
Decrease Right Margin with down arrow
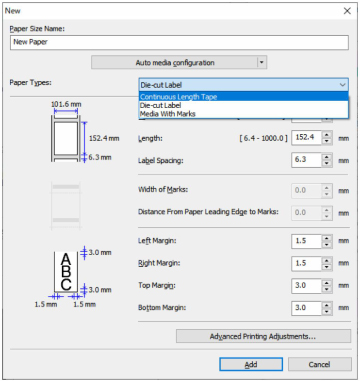[x=327, y=266]
